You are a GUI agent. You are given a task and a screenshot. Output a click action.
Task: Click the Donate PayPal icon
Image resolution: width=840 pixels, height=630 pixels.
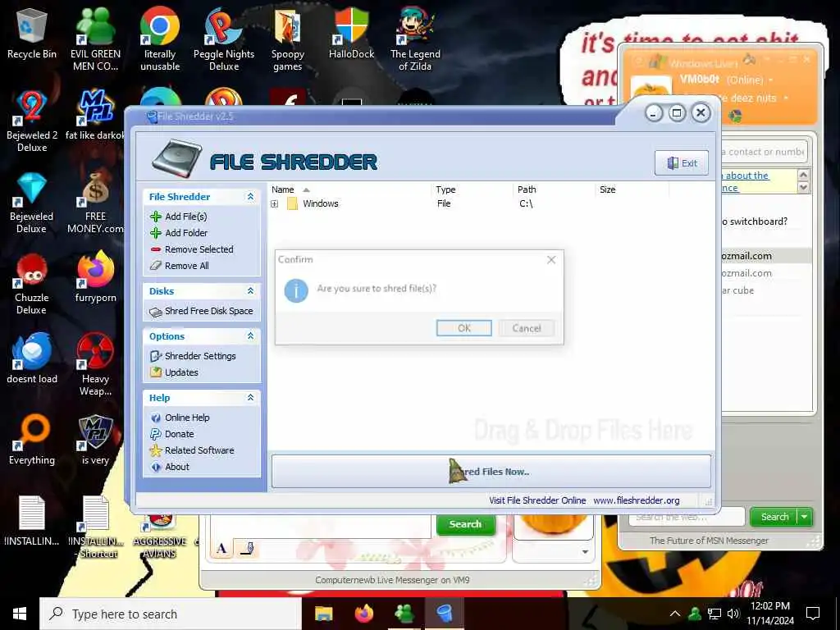tap(156, 434)
